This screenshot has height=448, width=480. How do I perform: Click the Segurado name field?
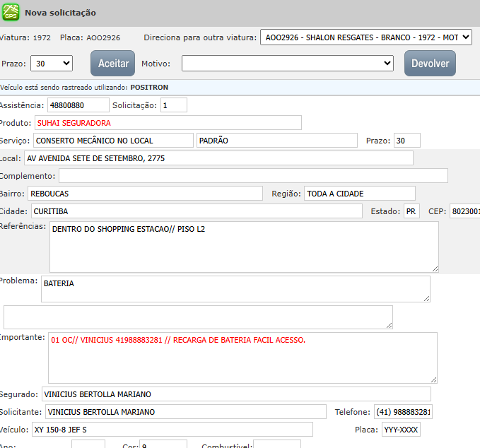point(236,394)
